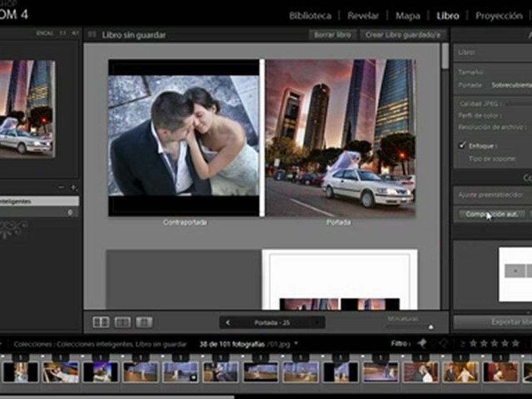Click the minus icon in collections panel
This screenshot has height=399, width=532.
61,187
